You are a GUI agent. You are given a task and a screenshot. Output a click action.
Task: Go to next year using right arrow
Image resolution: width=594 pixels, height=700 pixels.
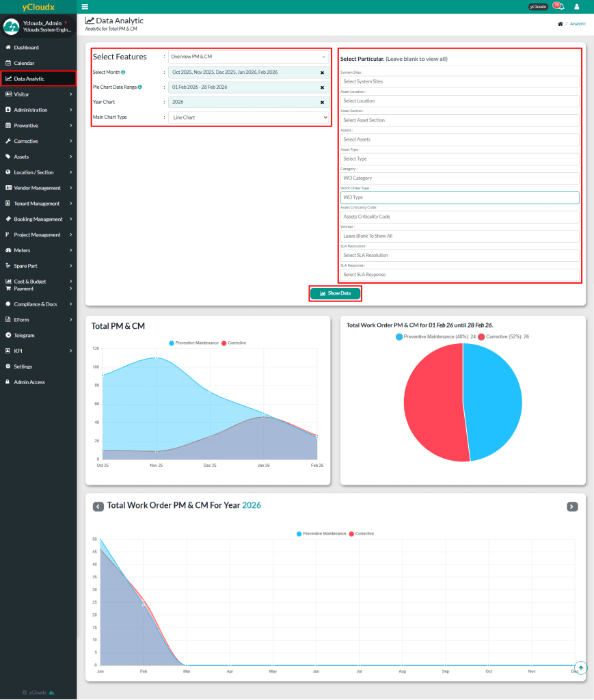point(572,507)
